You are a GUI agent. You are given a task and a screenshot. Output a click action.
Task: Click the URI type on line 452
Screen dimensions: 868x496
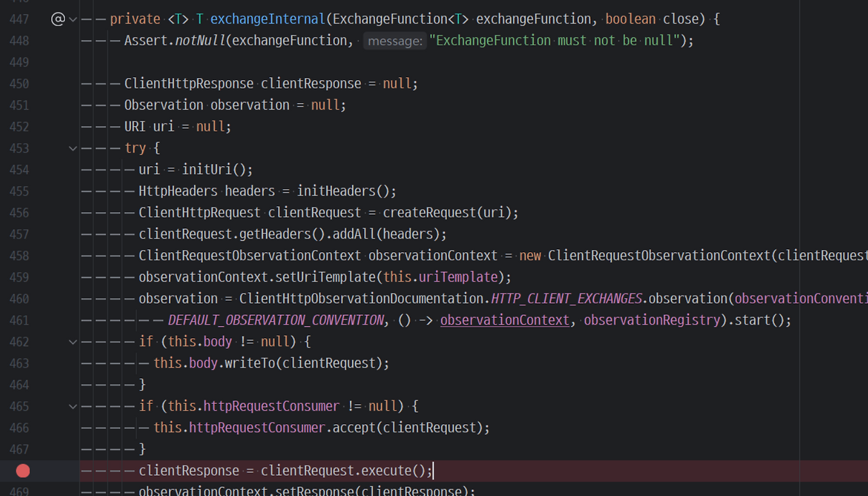(x=136, y=127)
